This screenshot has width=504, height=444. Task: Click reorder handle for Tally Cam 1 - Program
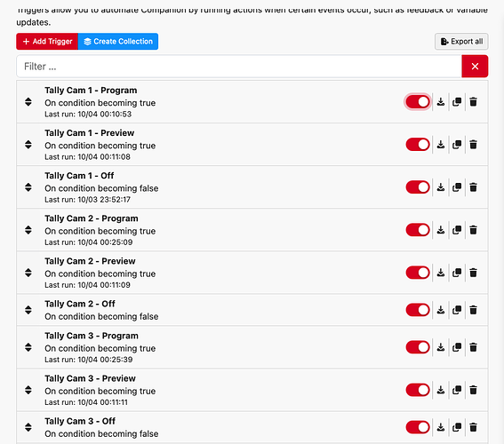click(28, 102)
